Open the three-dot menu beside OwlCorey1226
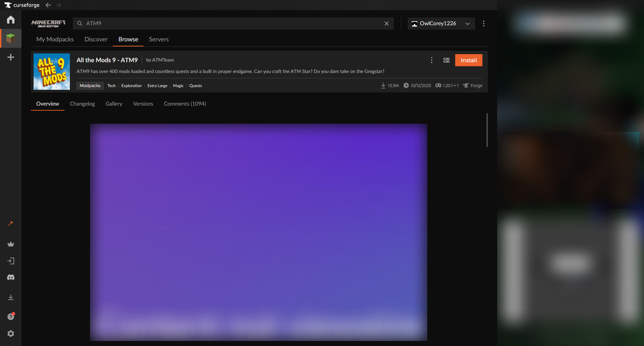The width and height of the screenshot is (644, 346). (484, 24)
